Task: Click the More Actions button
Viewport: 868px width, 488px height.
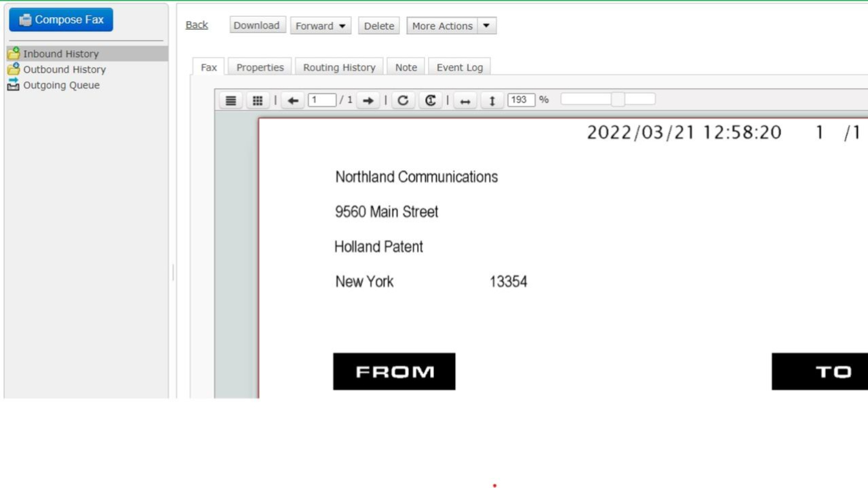Action: click(x=442, y=26)
